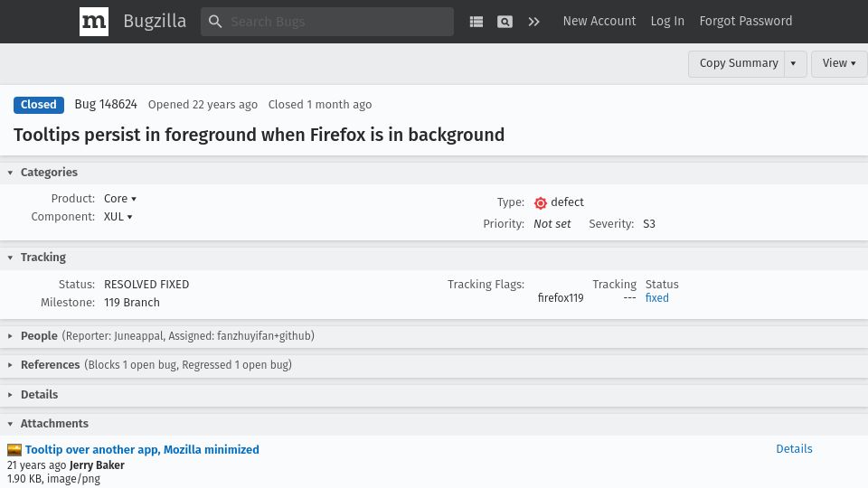Click the firefox119 tracking flag label

[x=561, y=297]
